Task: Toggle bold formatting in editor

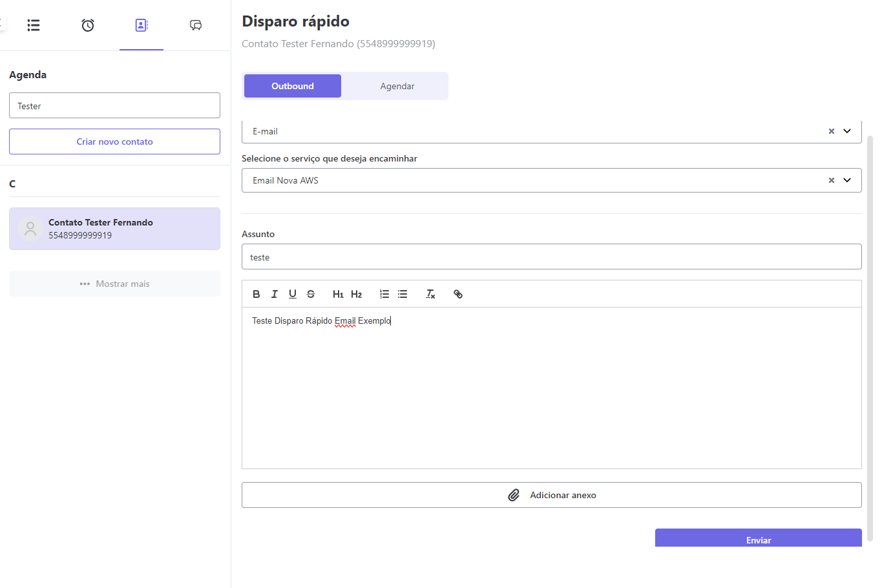Action: (257, 294)
